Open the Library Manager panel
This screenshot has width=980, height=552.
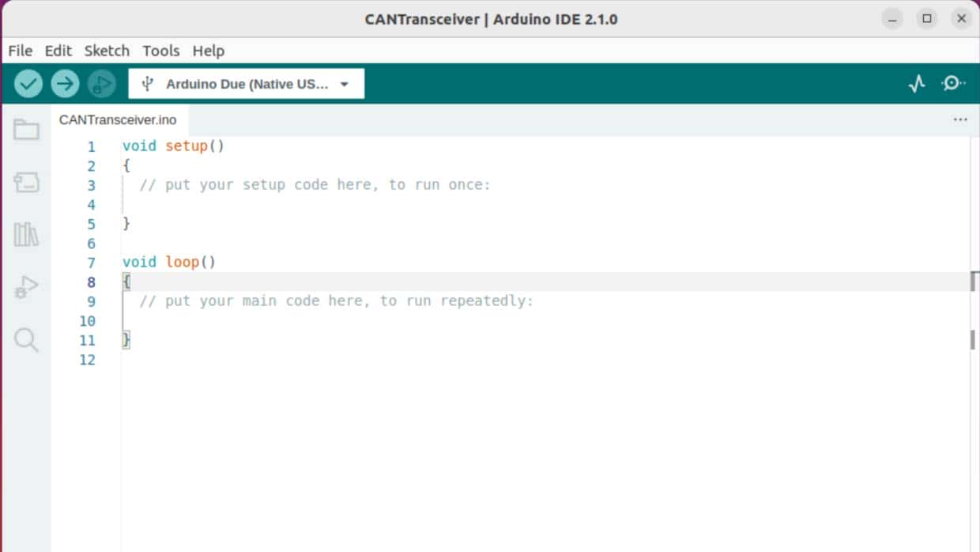26,234
